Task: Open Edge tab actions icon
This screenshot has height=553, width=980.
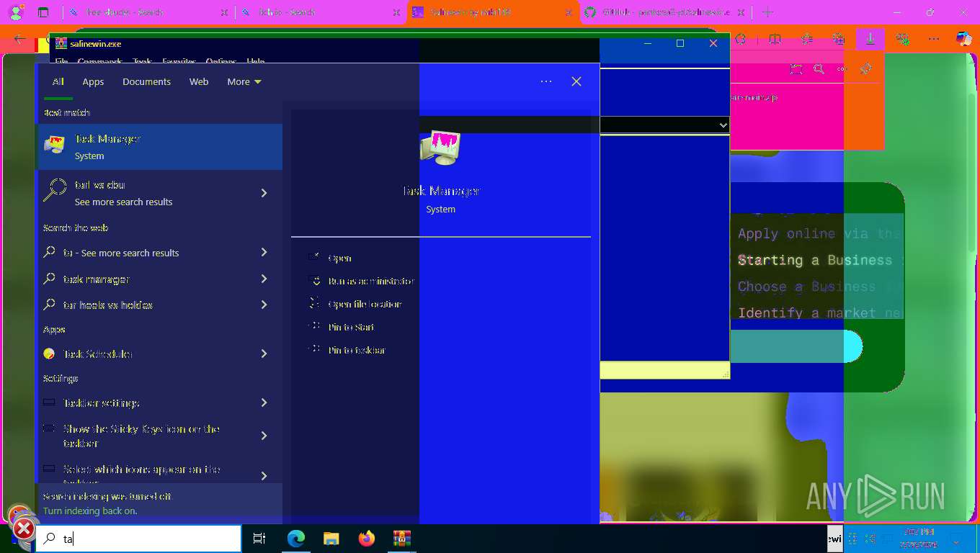Action: (x=43, y=12)
